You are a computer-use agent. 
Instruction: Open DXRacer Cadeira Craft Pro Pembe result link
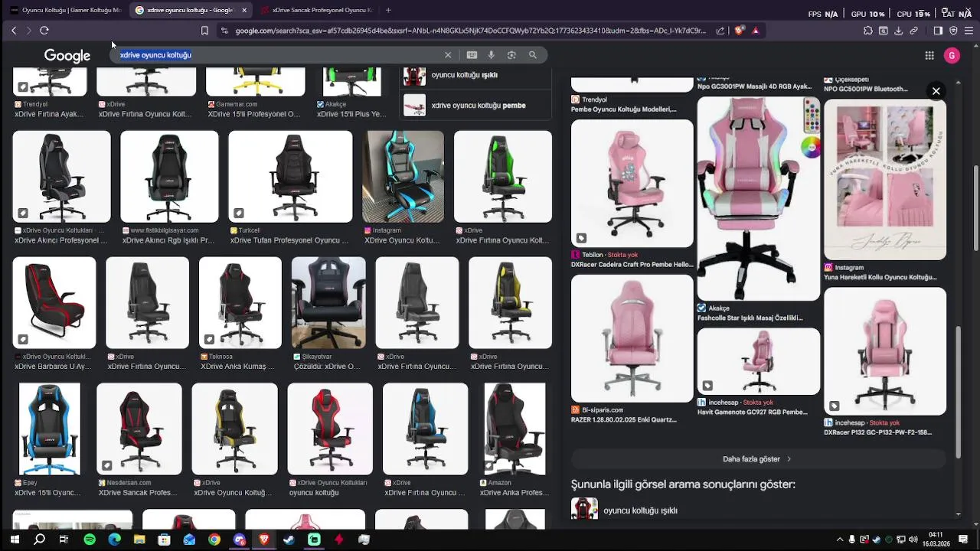632,265
